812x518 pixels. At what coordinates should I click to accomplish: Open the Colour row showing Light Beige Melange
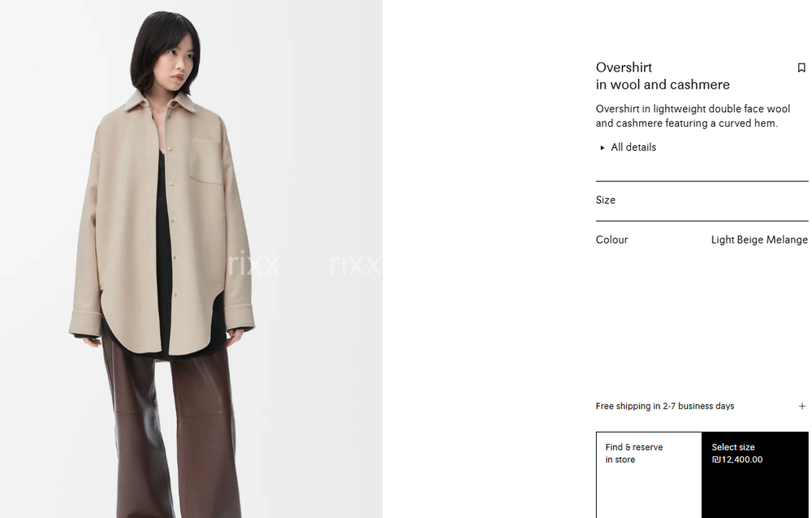(702, 240)
